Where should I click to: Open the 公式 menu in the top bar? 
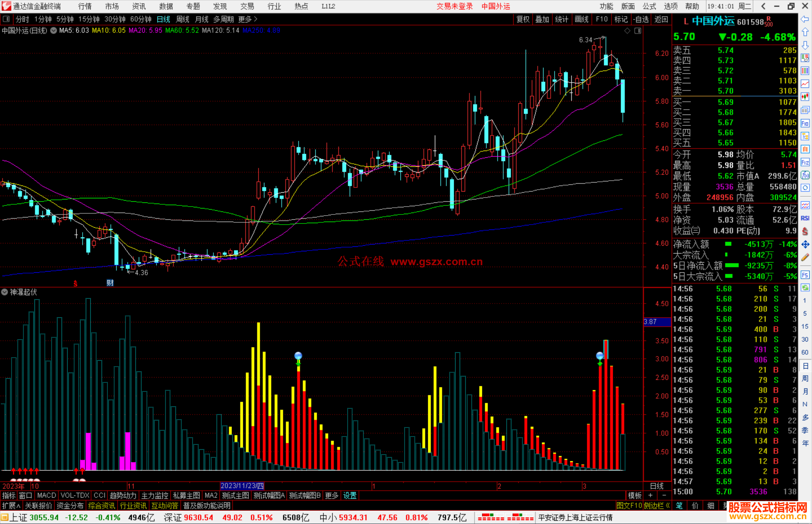649,6
